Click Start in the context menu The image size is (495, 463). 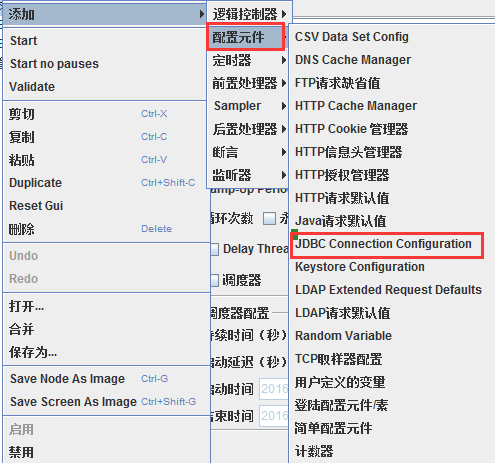23,41
